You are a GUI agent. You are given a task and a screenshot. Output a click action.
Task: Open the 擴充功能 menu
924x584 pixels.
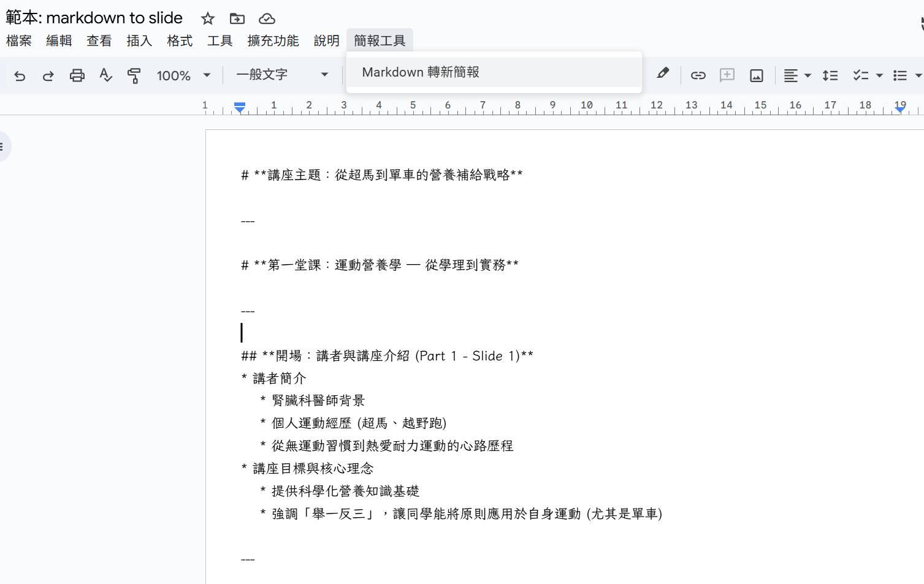pos(273,40)
